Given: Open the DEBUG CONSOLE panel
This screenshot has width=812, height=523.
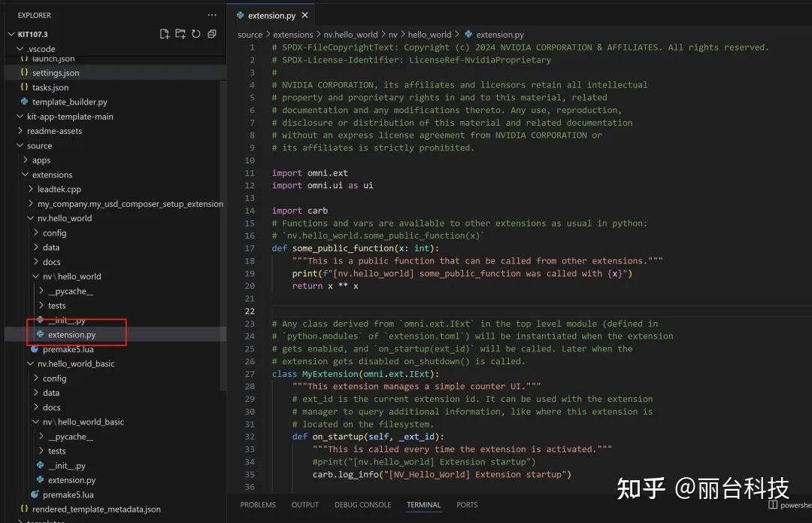Looking at the screenshot, I should pyautogui.click(x=362, y=505).
